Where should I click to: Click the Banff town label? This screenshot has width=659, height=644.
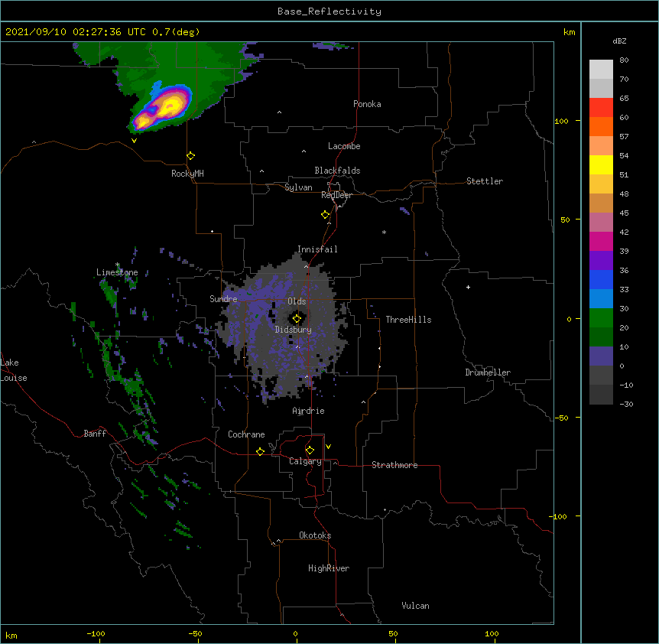click(95, 434)
